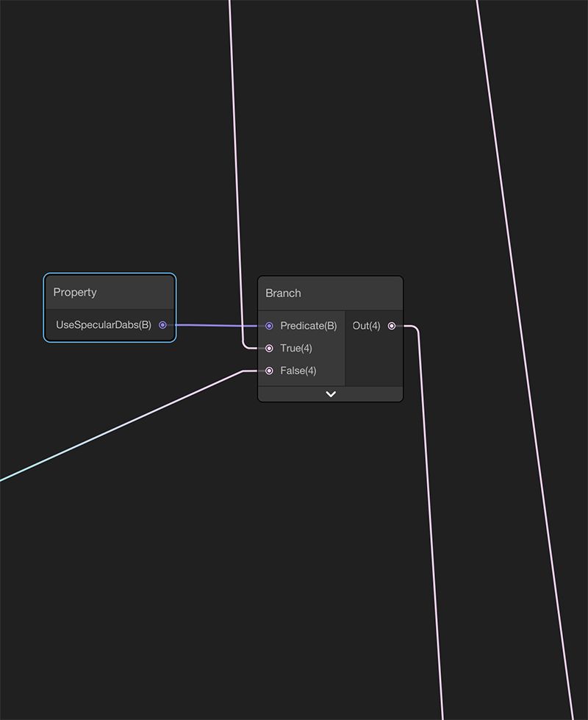Screen dimensions: 588x720
Task: Click the False(4) label
Action: (298, 371)
